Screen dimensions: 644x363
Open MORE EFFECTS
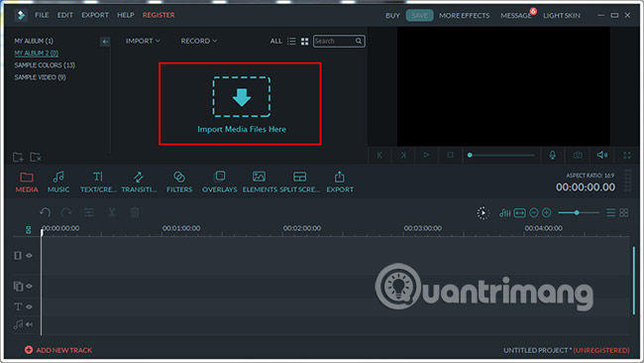point(464,16)
